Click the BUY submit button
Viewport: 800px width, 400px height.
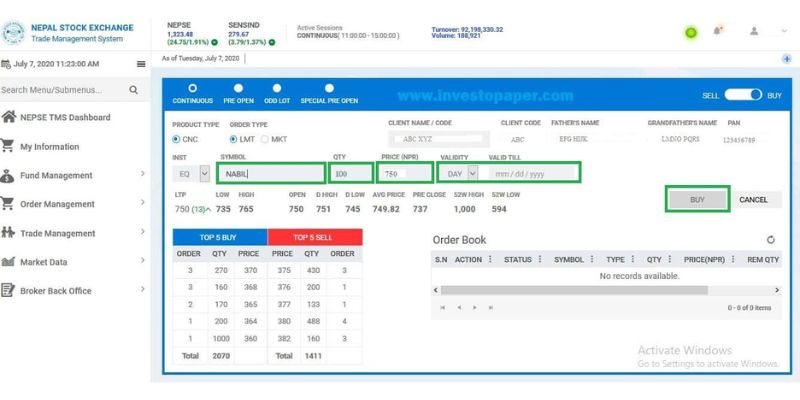(697, 199)
